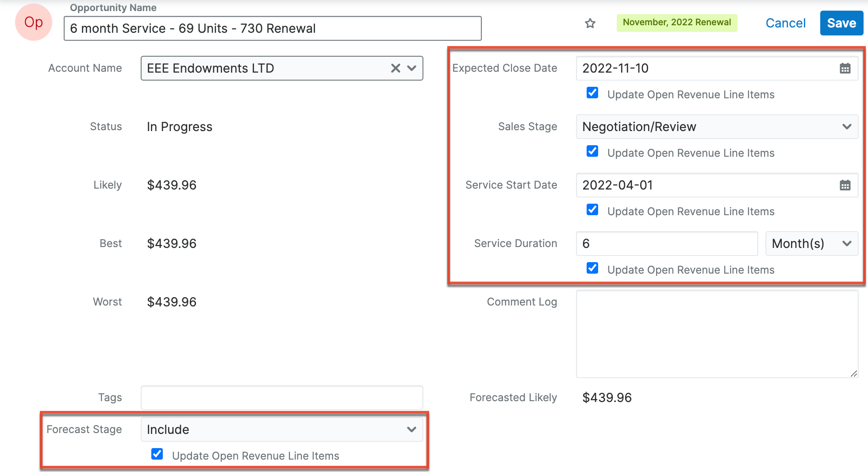Cancel editing the opportunity
This screenshot has width=868, height=472.
coord(785,23)
